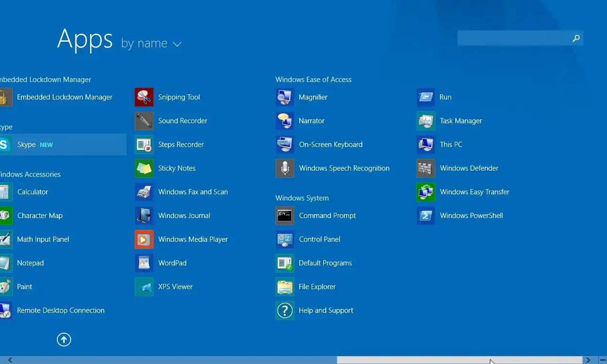Screen dimensions: 607x364
Task: Click the 'Calculator' label
Action: tap(33, 192)
